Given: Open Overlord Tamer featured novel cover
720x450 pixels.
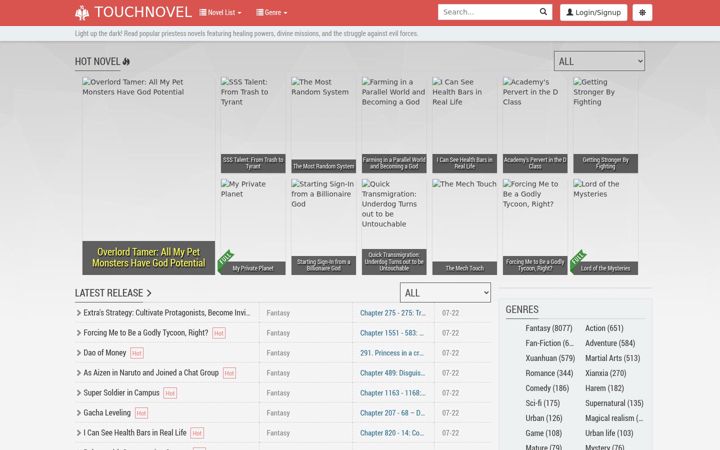Looking at the screenshot, I should click(148, 176).
